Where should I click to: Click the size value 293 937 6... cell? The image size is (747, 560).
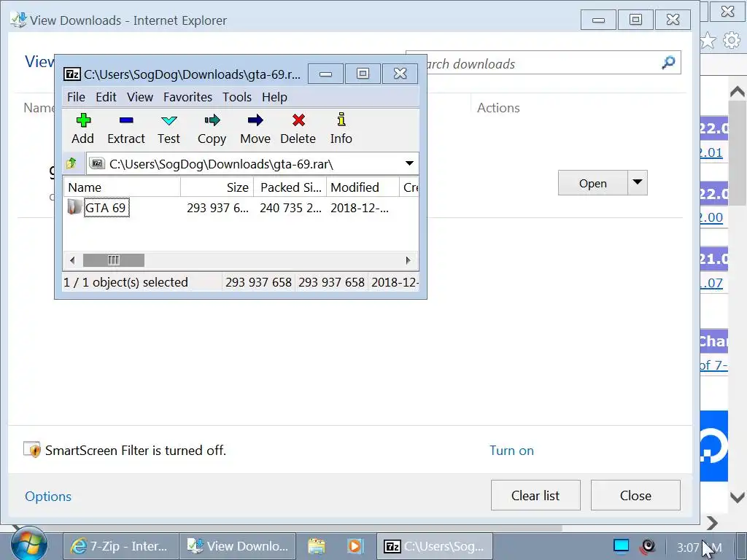click(217, 208)
